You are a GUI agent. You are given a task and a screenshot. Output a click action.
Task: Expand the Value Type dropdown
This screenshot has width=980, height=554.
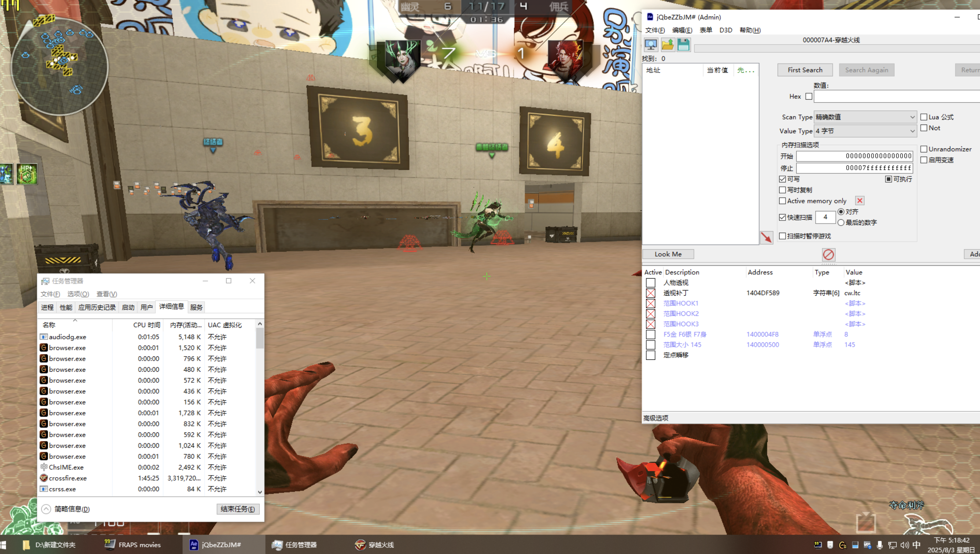[x=865, y=131]
